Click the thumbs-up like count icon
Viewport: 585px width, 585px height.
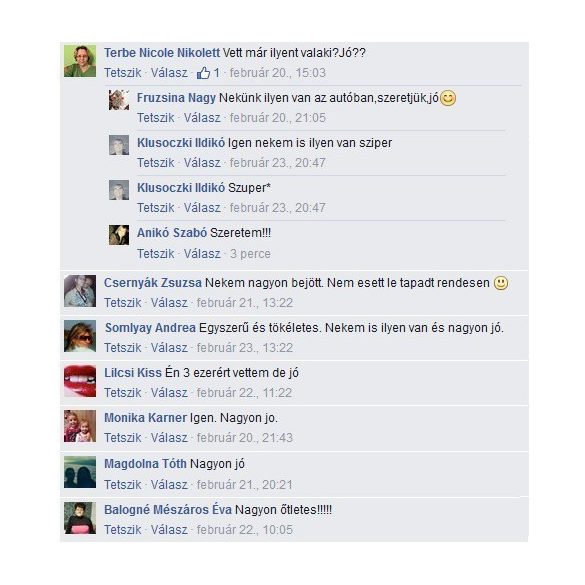point(203,73)
